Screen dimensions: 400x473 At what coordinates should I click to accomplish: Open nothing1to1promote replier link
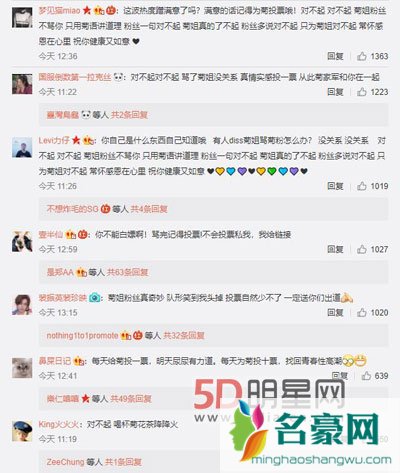(x=82, y=335)
